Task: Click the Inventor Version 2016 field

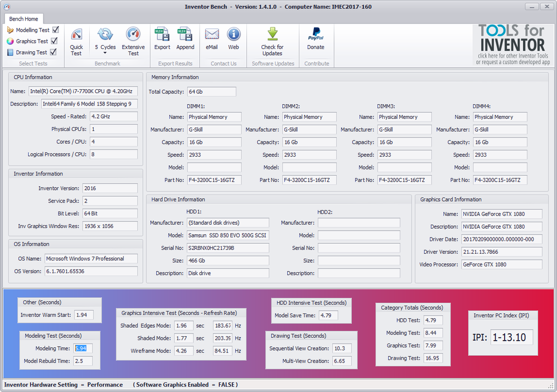Action: click(110, 188)
